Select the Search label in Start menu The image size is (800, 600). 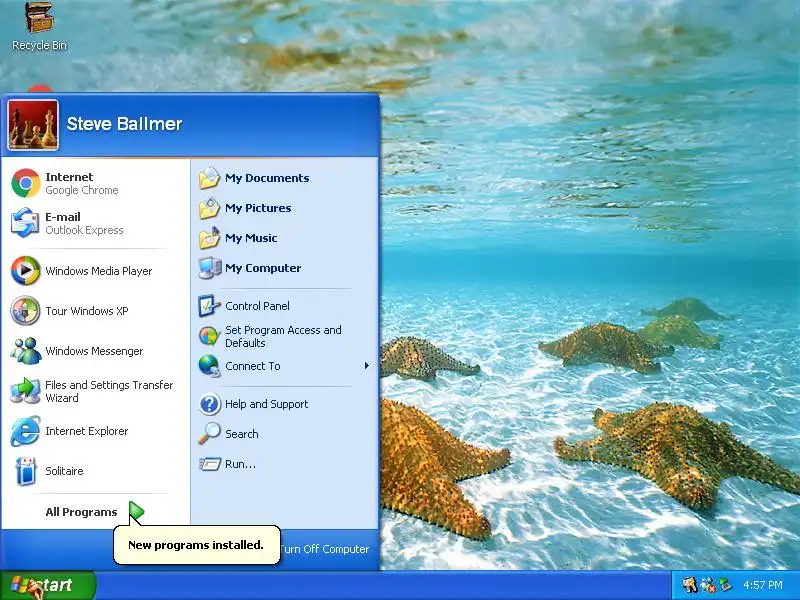click(x=241, y=434)
